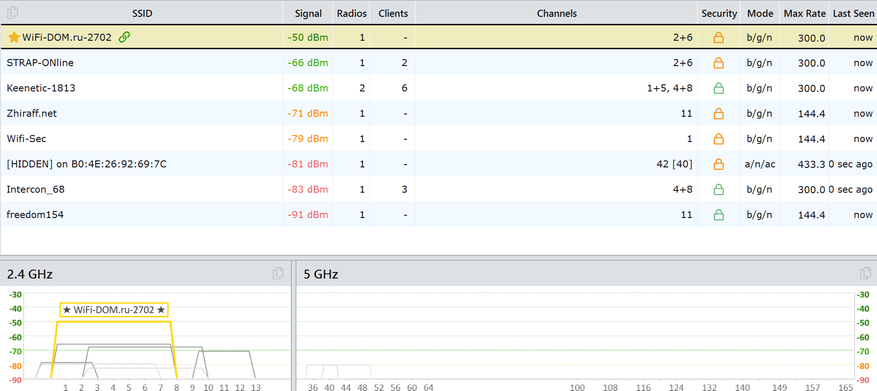Screen dimensions: 877x391
Task: Select the Keenetic-1813 network row
Action: pyautogui.click(x=438, y=88)
